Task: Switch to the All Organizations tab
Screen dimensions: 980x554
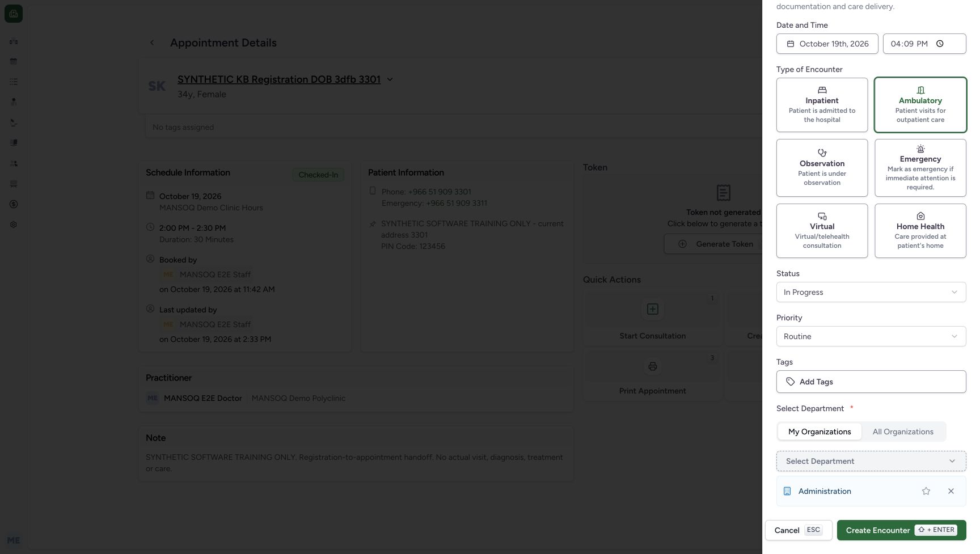Action: click(903, 432)
